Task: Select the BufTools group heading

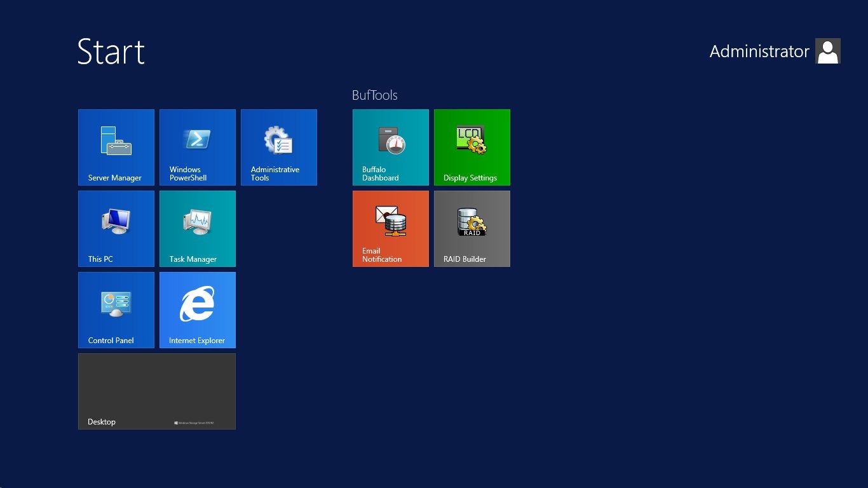Action: (375, 95)
